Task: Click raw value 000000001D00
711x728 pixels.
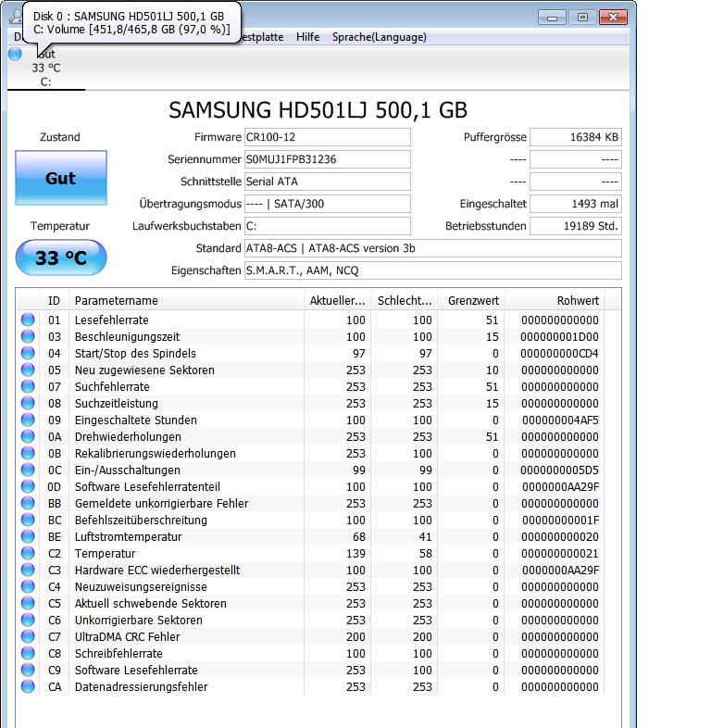Action: coord(560,337)
